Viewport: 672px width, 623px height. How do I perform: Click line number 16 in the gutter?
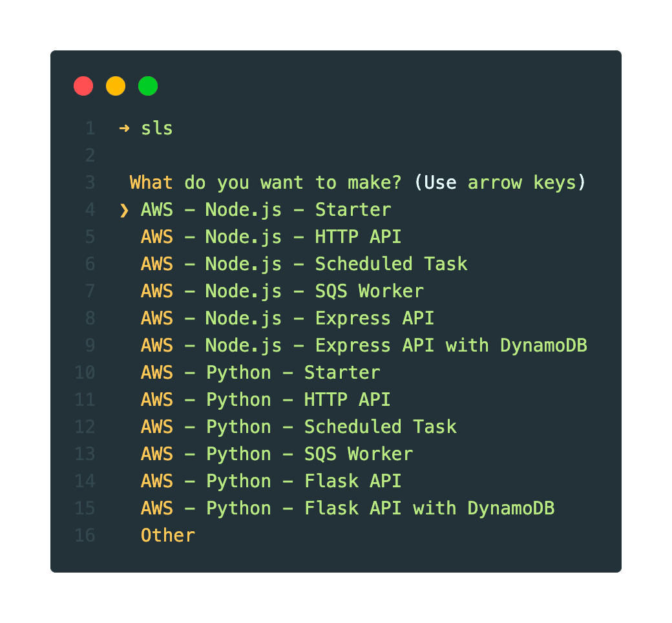pyautogui.click(x=85, y=536)
